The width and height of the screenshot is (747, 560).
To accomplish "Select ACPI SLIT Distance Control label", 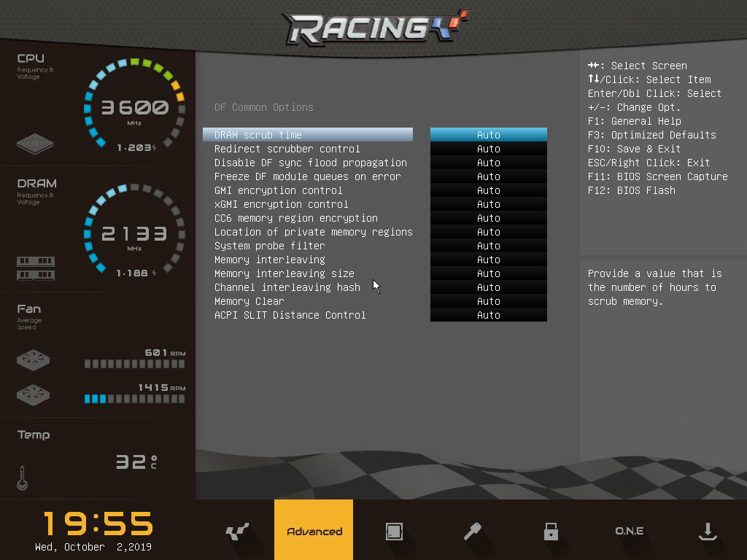I will (x=290, y=314).
